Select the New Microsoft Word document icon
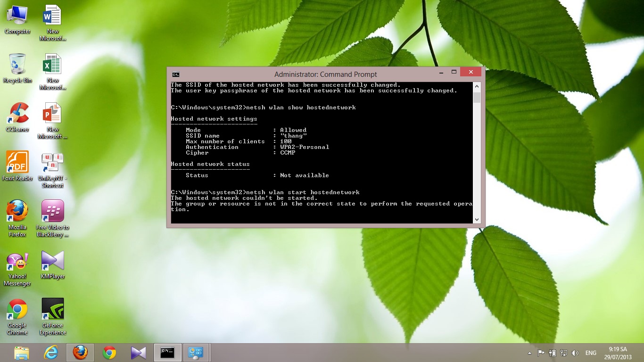The width and height of the screenshot is (644, 362). pyautogui.click(x=53, y=23)
